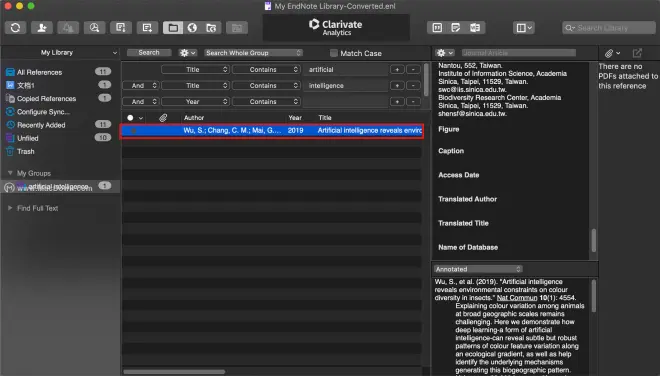
Task: Expand the Find Full Text group
Action: [x=10, y=208]
